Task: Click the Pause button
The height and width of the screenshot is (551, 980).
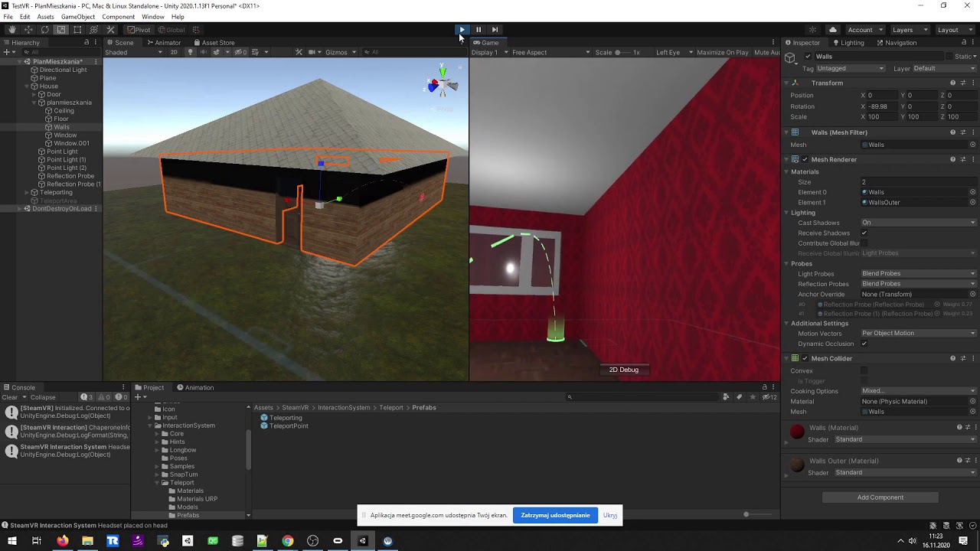Action: click(479, 30)
